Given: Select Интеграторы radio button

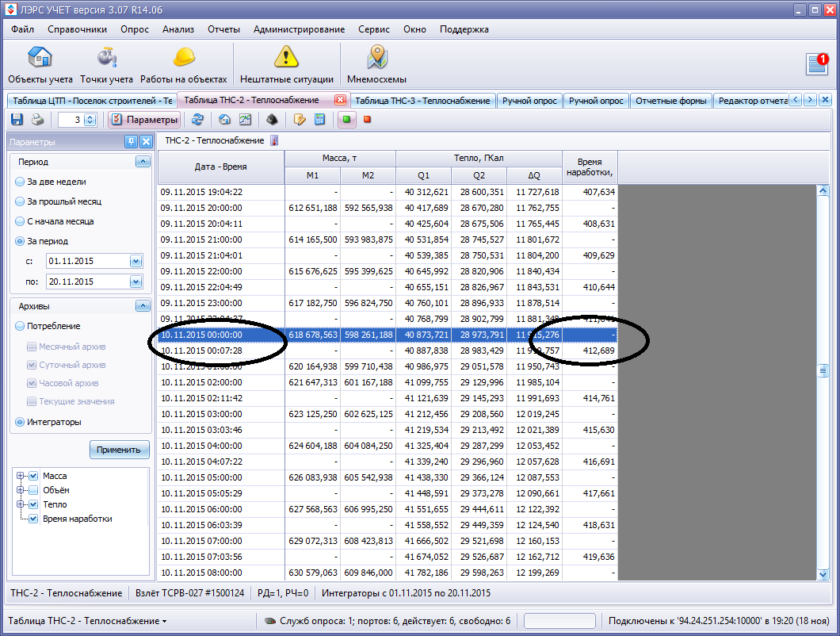Looking at the screenshot, I should [48, 422].
